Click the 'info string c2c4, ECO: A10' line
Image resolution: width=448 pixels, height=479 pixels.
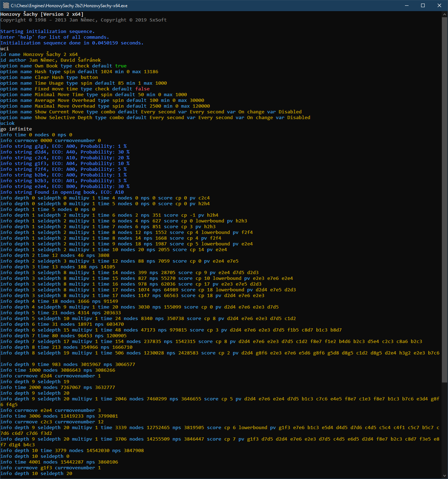[x=65, y=158]
